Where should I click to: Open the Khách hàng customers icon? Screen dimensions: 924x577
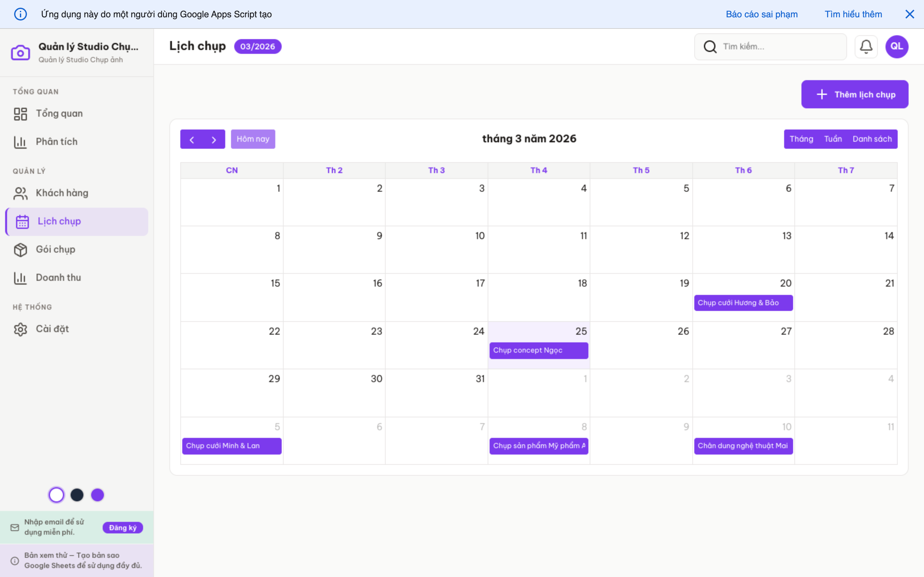tap(20, 193)
